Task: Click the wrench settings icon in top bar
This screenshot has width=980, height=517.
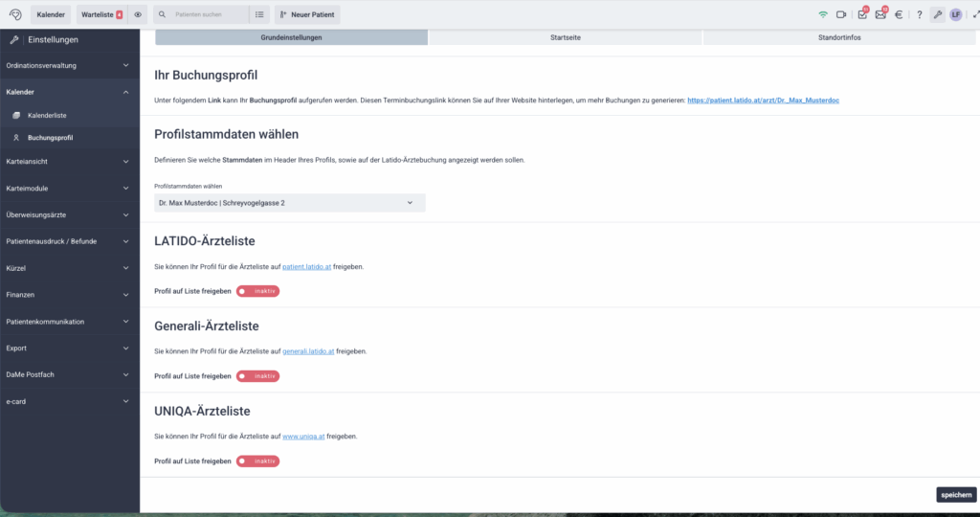Action: 937,14
